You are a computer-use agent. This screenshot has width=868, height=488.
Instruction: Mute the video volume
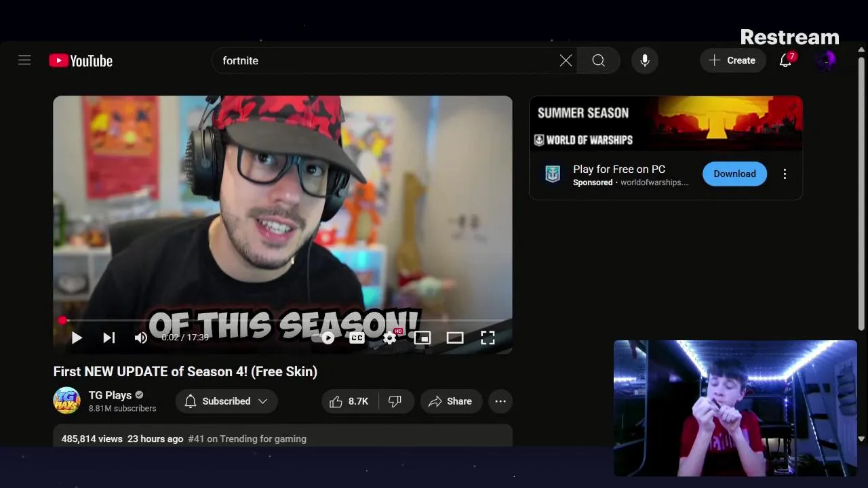coord(140,338)
